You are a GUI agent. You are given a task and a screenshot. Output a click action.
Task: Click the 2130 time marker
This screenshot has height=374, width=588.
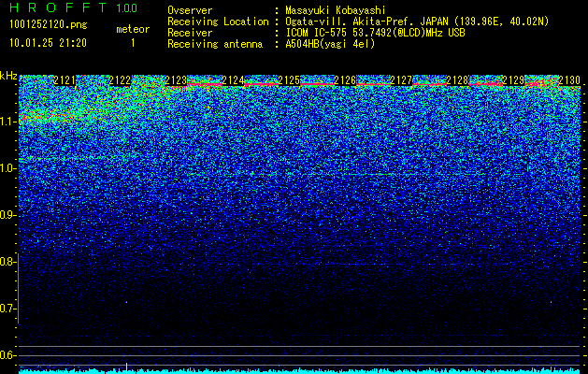(x=569, y=80)
